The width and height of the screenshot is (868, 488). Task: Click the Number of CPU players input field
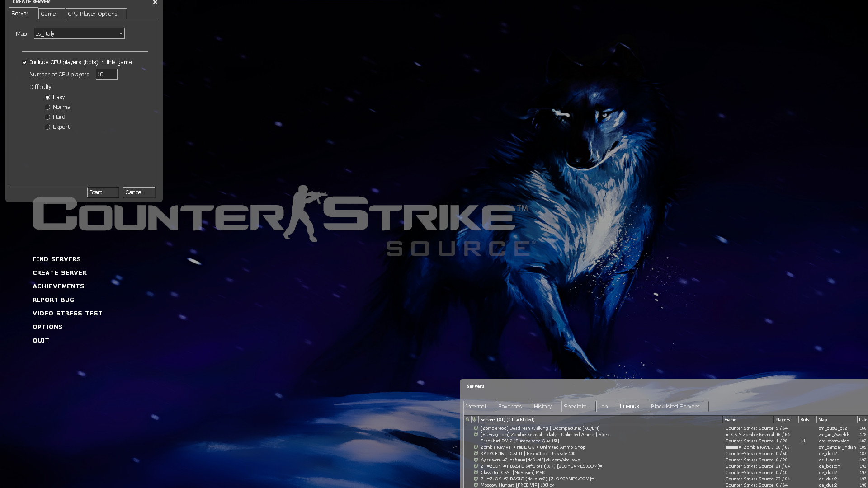tap(106, 74)
